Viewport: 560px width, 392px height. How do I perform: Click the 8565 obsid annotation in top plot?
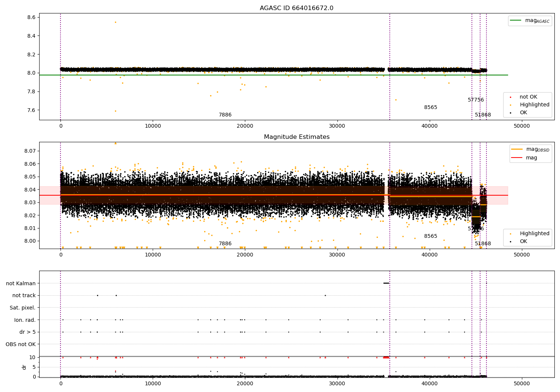coord(430,107)
